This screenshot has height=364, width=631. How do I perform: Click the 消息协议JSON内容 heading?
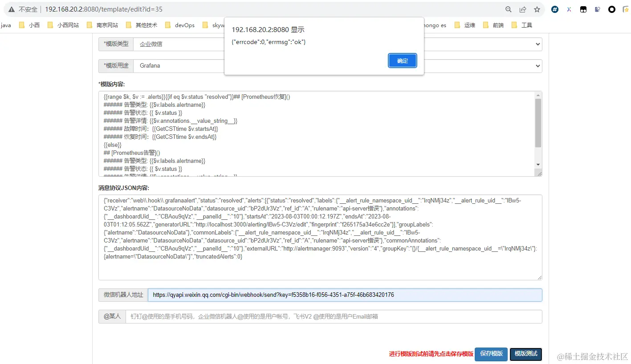pos(124,188)
